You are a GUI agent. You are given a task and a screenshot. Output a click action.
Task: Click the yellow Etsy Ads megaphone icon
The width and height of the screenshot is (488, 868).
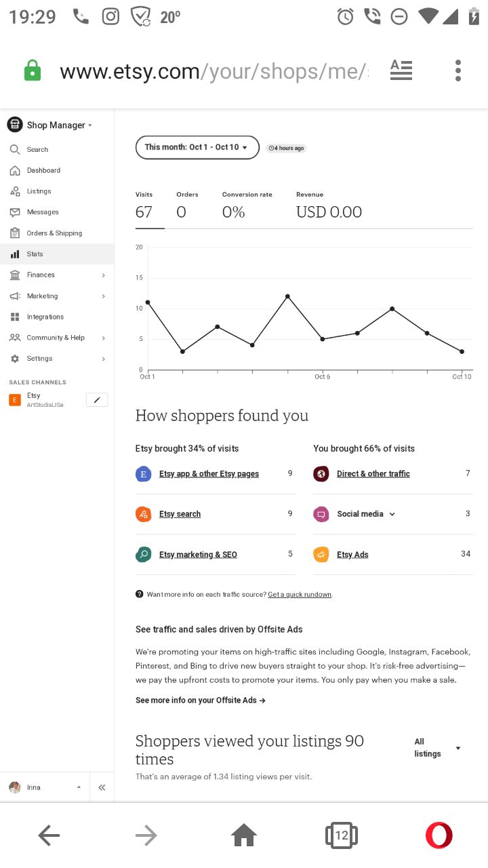point(321,555)
